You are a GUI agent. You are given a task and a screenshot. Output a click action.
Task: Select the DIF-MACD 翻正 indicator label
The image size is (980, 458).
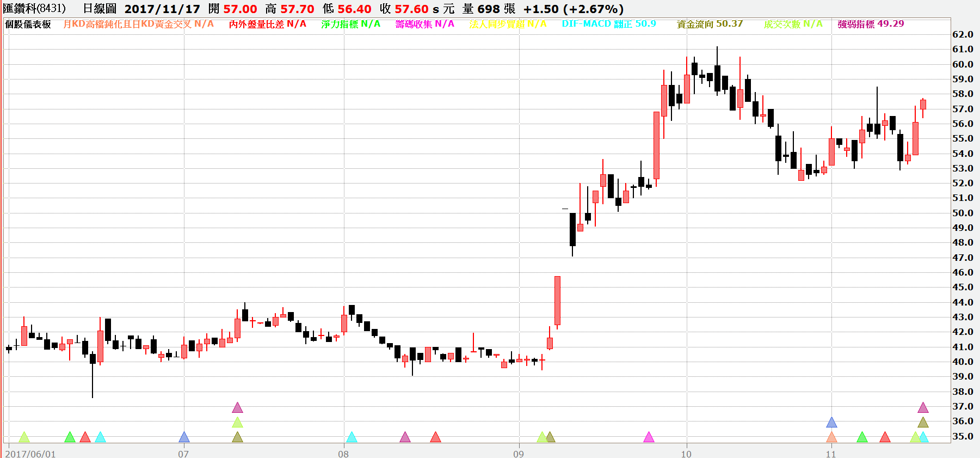[608, 24]
